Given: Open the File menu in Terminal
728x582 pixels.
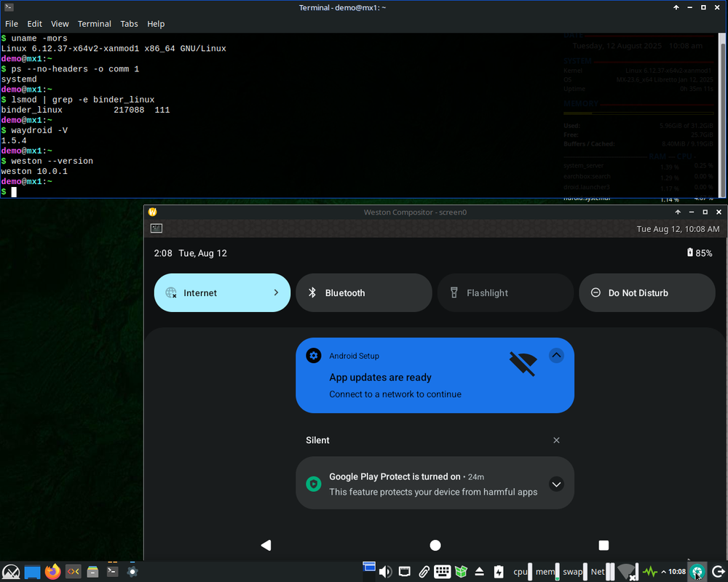Looking at the screenshot, I should [12, 24].
